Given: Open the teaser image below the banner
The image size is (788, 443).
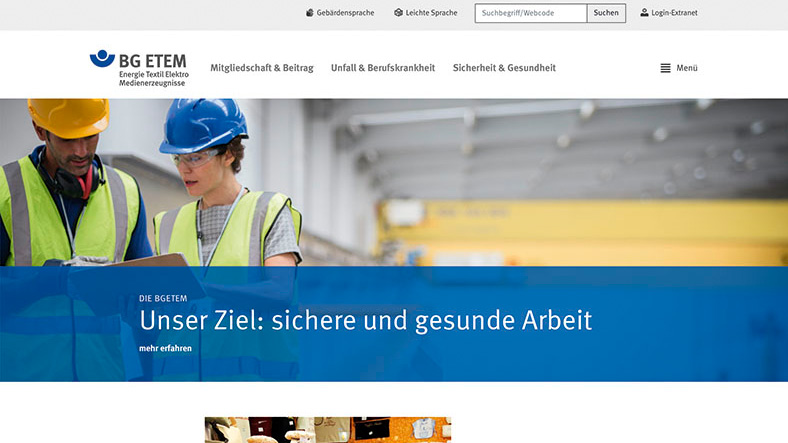Looking at the screenshot, I should 328,429.
